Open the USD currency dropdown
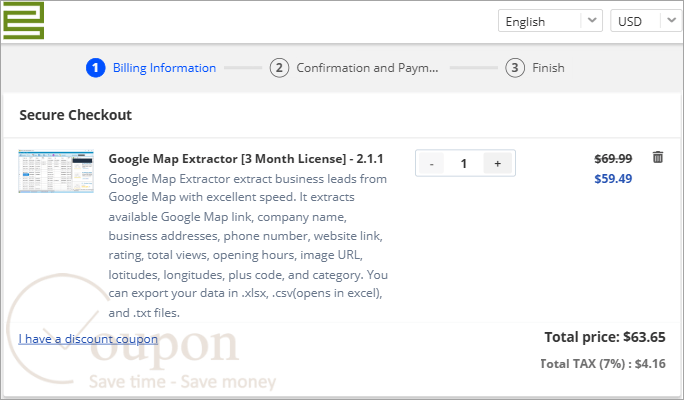Image resolution: width=684 pixels, height=400 pixels. point(647,21)
